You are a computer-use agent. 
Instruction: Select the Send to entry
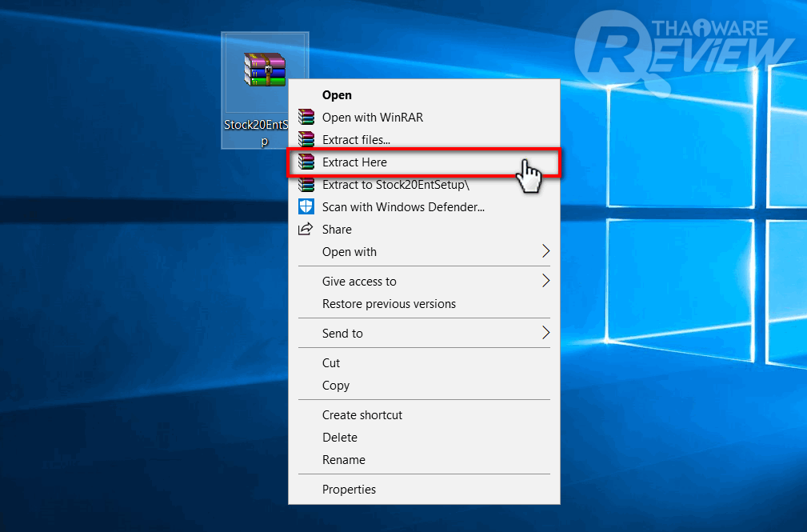pos(424,334)
